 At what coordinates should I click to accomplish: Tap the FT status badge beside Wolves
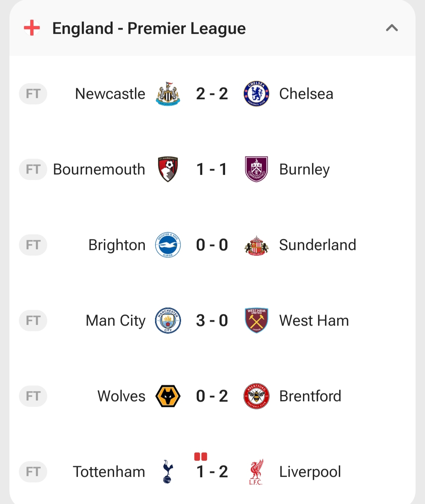click(x=33, y=396)
